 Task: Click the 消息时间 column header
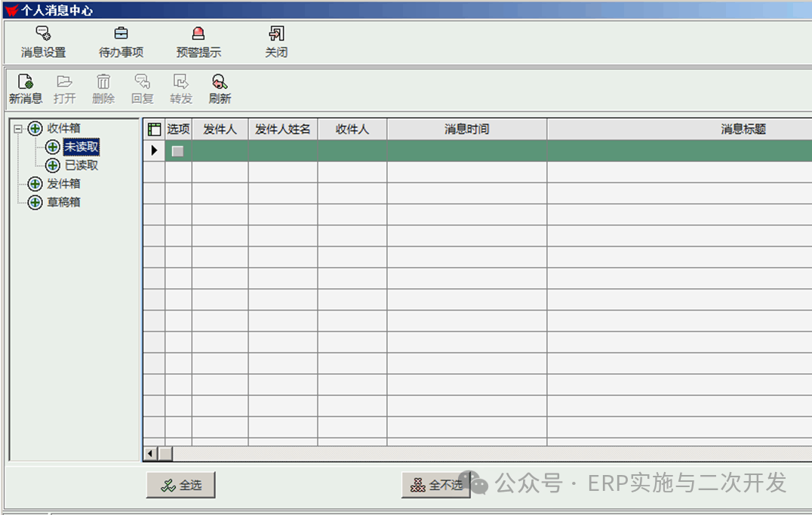(x=466, y=129)
